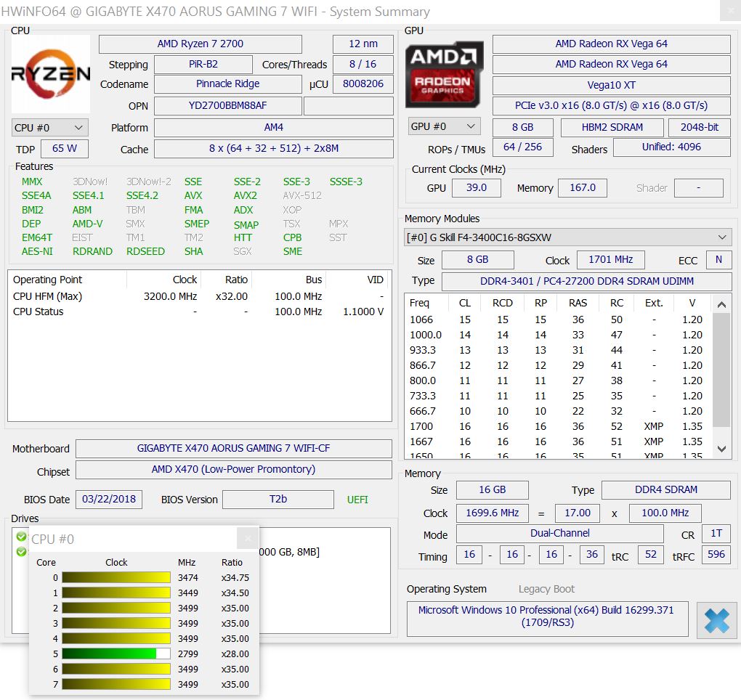Click the GPU memory clock 167.0 field
This screenshot has height=700, width=741.
tap(582, 188)
